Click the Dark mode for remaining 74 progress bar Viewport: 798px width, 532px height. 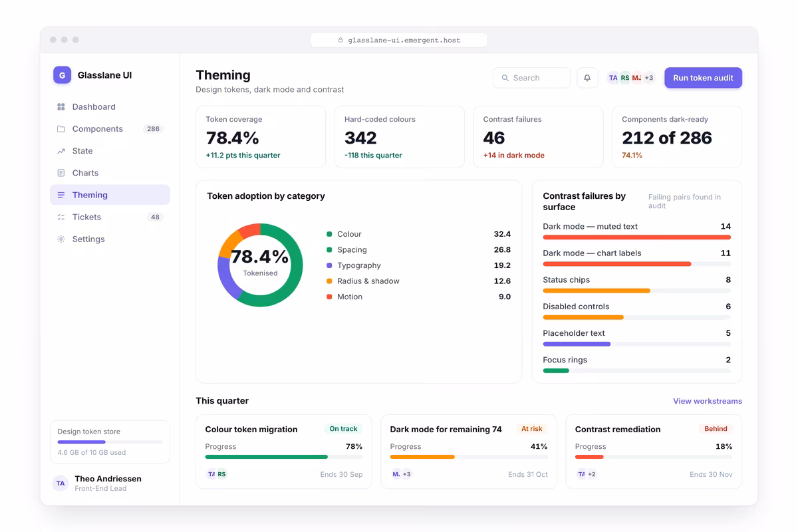(x=469, y=457)
